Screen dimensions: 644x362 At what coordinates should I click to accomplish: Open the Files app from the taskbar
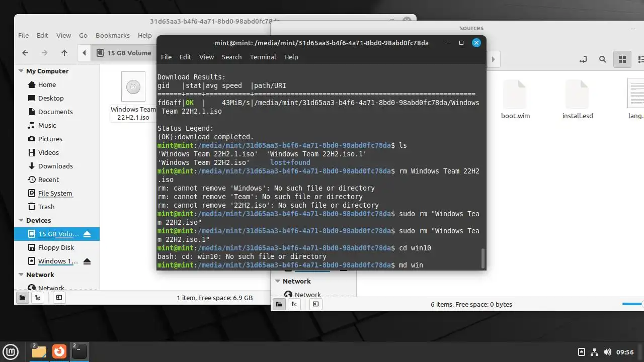(x=39, y=351)
